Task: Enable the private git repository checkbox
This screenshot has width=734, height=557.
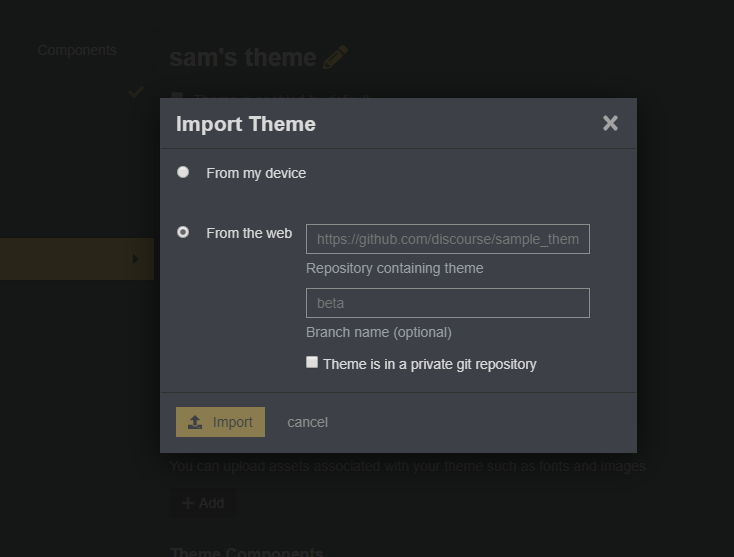Action: point(312,362)
